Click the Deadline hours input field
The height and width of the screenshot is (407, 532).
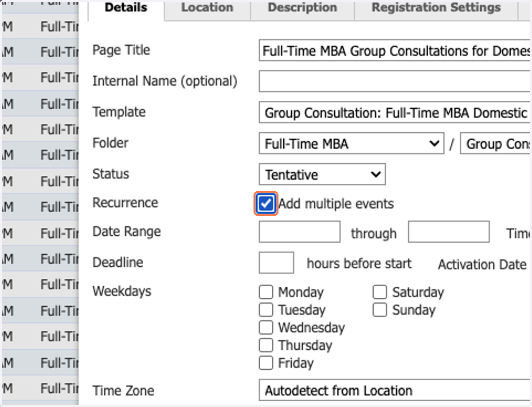(276, 263)
